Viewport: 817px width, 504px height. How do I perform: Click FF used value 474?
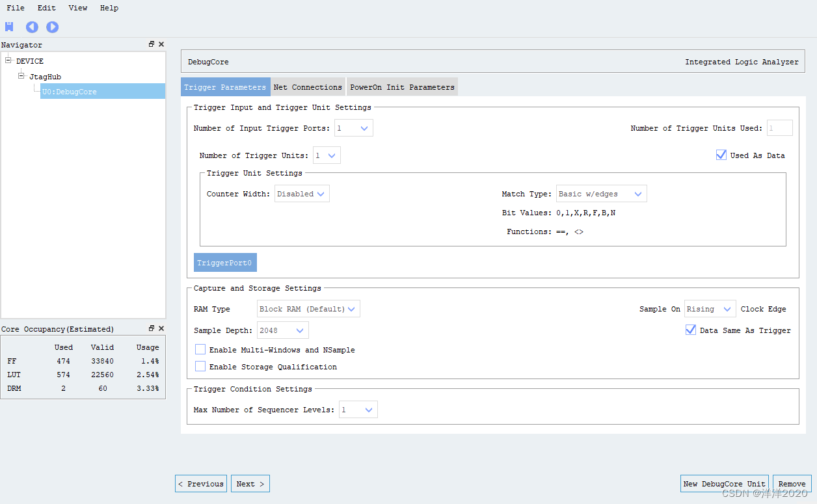point(63,361)
